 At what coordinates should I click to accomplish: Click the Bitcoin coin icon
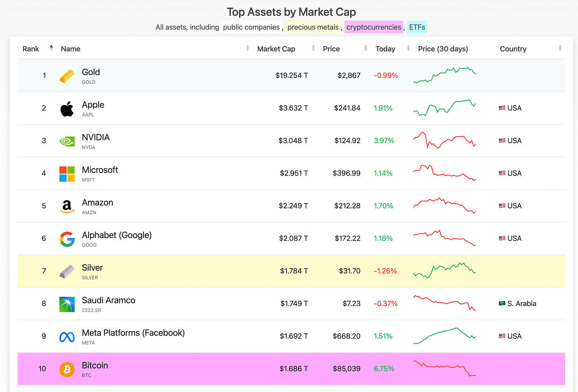(67, 369)
